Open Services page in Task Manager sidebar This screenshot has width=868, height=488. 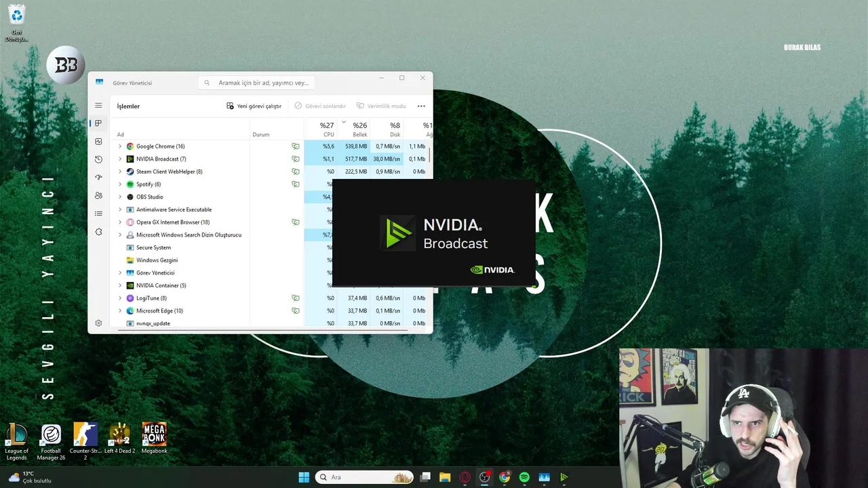coord(98,232)
